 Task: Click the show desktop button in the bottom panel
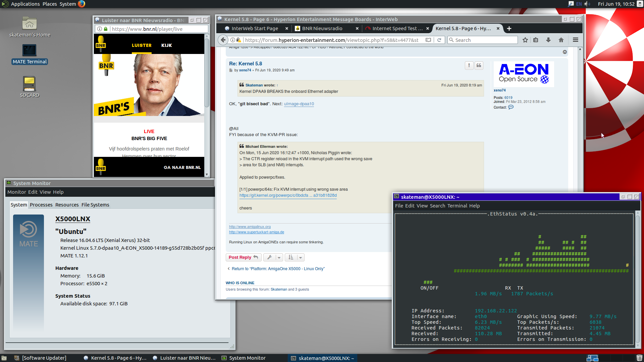pyautogui.click(x=4, y=358)
